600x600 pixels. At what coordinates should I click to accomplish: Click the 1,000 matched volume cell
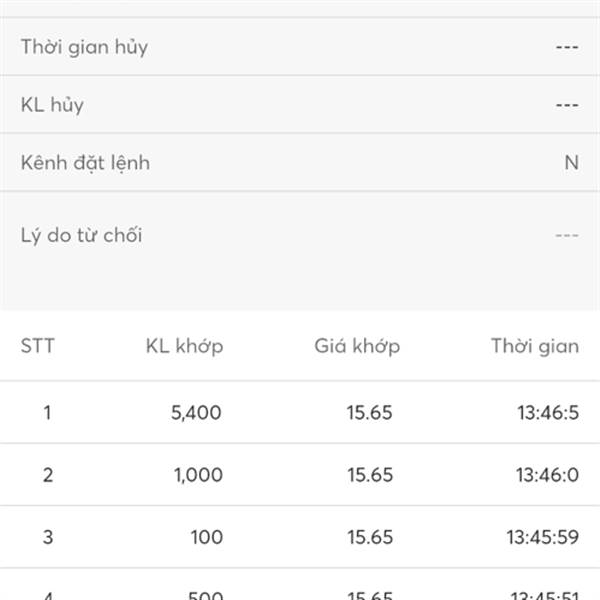(198, 475)
